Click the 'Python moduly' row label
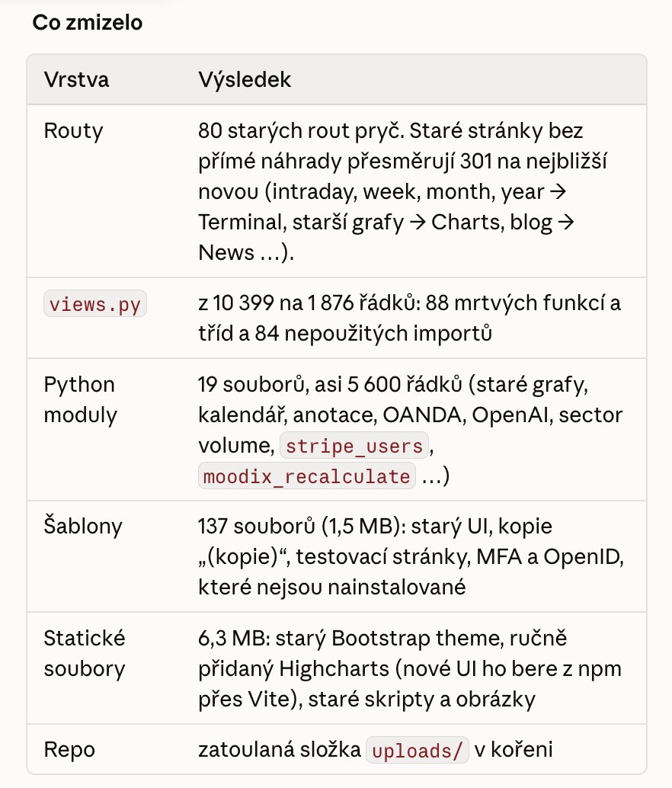Viewport: 672px width, 788px height. pyautogui.click(x=80, y=399)
